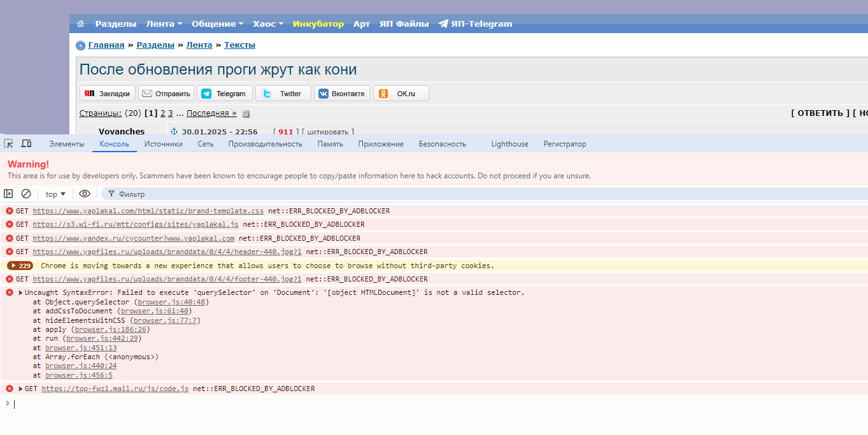Viewport: 868px width, 435px height.
Task: Open the Арт section
Action: 362,24
